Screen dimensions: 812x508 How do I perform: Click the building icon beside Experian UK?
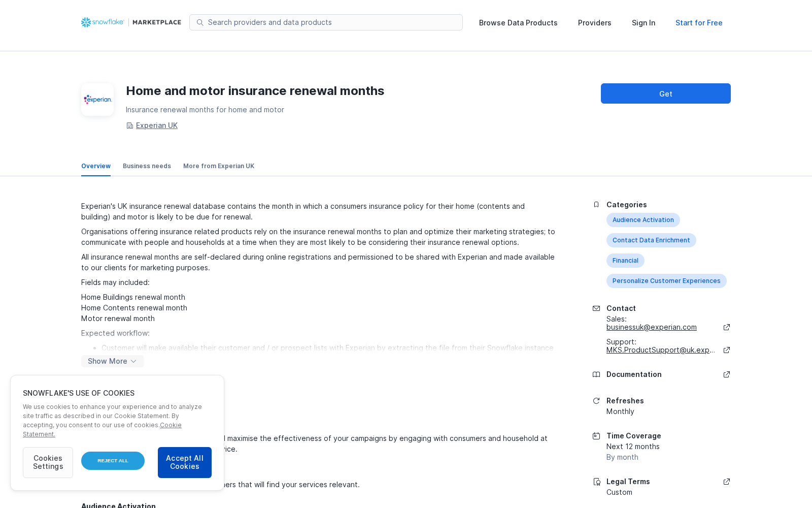click(x=130, y=125)
